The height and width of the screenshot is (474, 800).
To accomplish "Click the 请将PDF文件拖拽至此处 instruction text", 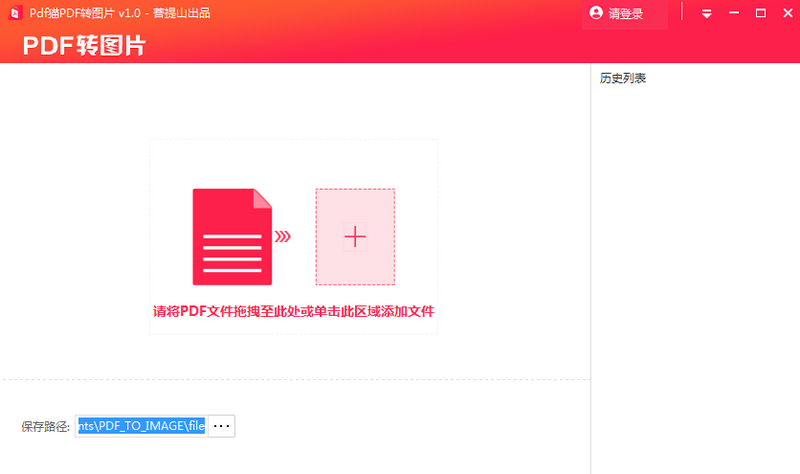I will point(293,311).
